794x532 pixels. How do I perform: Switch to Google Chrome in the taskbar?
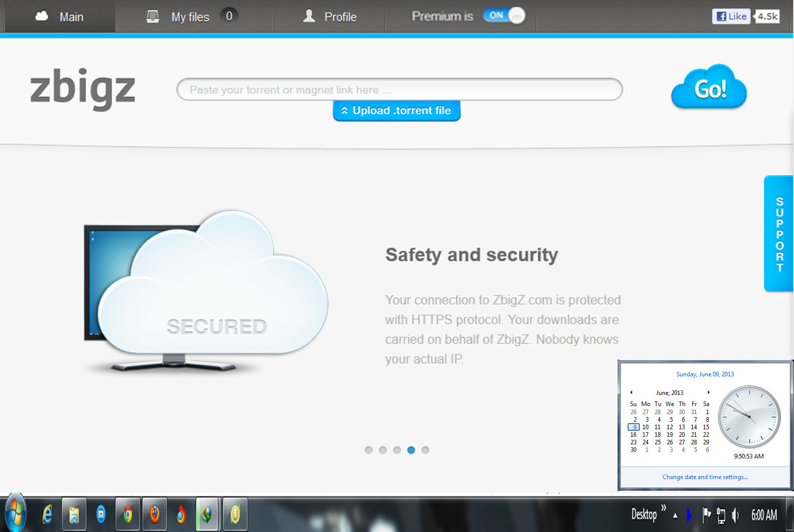pyautogui.click(x=128, y=514)
